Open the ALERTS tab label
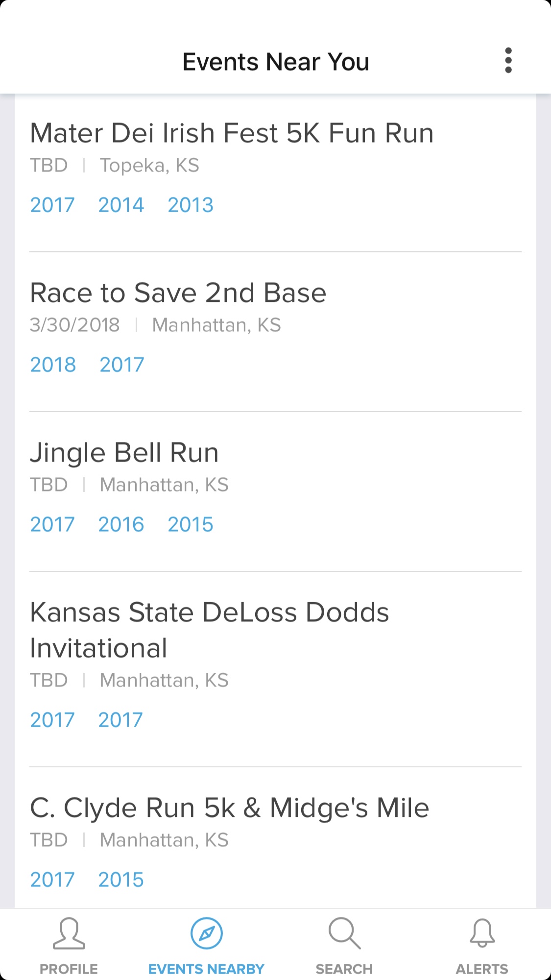 [482, 969]
